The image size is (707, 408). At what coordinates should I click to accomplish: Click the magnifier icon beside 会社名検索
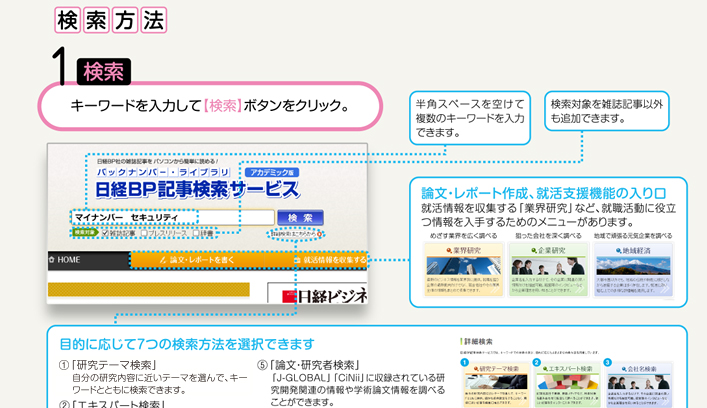(x=624, y=369)
